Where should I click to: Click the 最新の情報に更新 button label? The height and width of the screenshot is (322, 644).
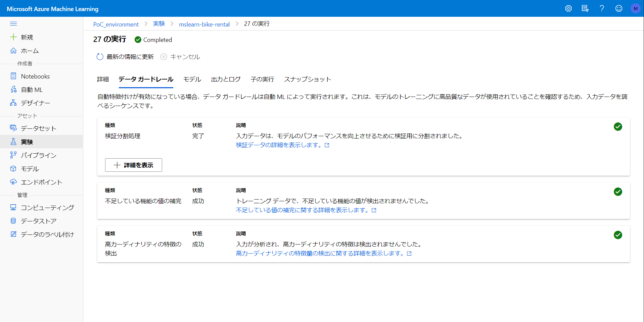pyautogui.click(x=130, y=57)
